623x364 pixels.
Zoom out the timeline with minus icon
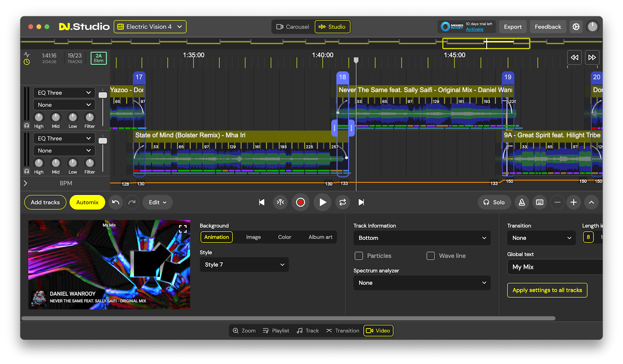pyautogui.click(x=557, y=202)
